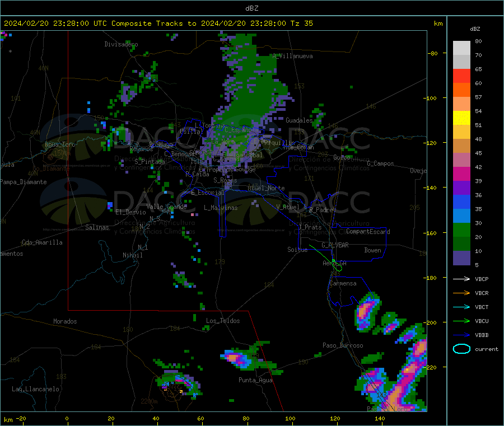Image resolution: width=504 pixels, height=426 pixels.
Task: Click the 'Salinas' map label
Action: pos(97,227)
